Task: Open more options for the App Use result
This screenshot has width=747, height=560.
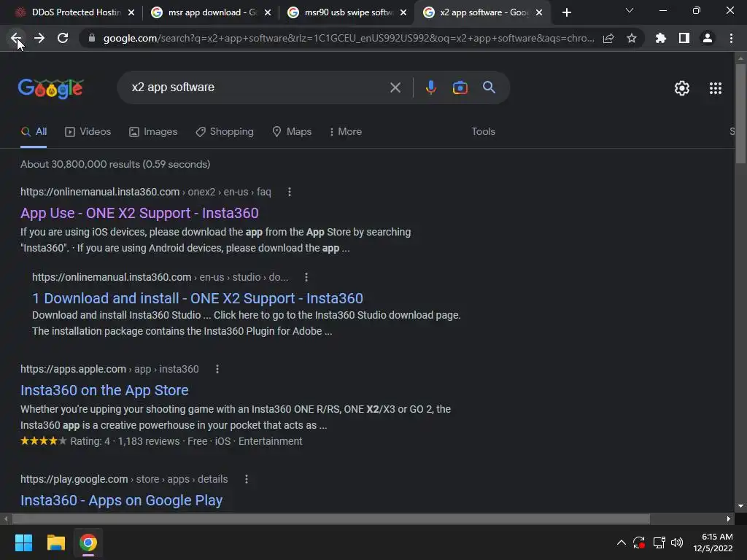Action: click(290, 192)
